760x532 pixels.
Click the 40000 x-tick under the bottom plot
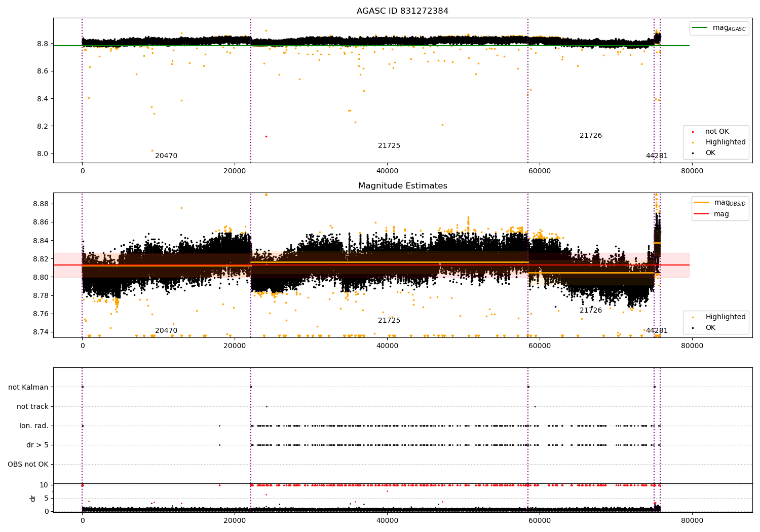pos(387,520)
